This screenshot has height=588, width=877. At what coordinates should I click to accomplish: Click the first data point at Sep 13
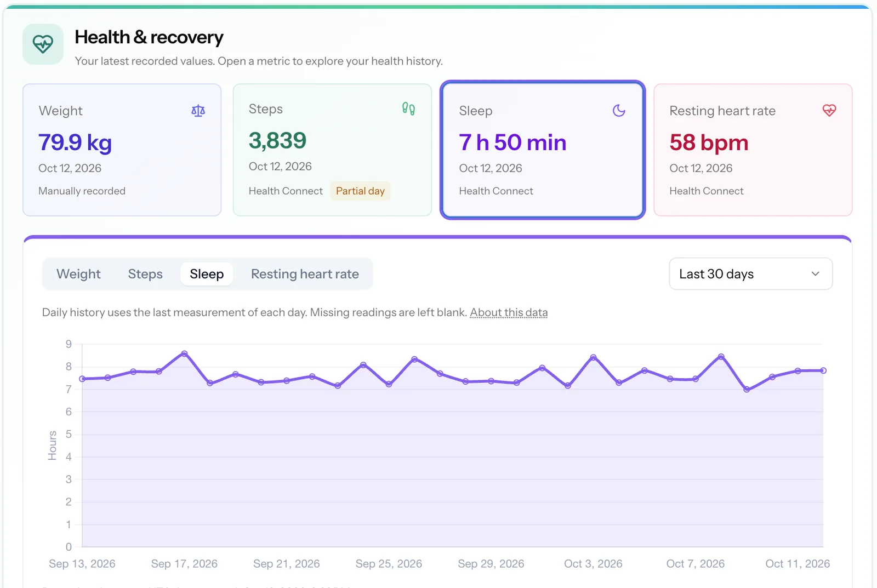(x=82, y=379)
